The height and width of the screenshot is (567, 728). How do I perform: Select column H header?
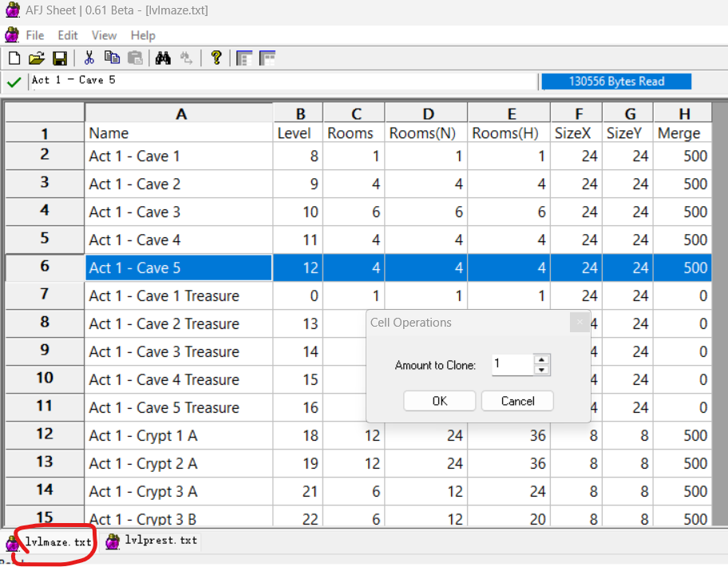tap(684, 113)
